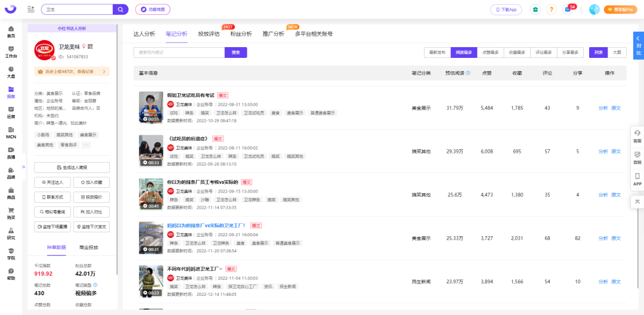Click the 客服 customer service icon
644x315 pixels.
(637, 137)
